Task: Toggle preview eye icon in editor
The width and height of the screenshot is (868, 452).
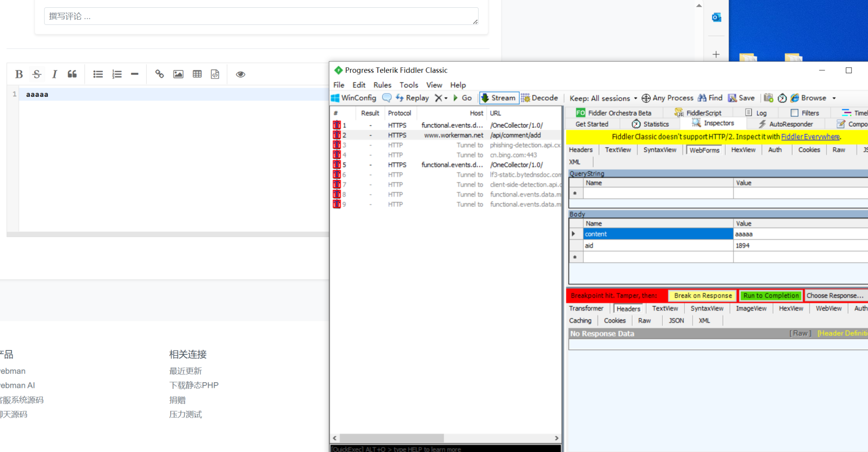Action: click(241, 74)
